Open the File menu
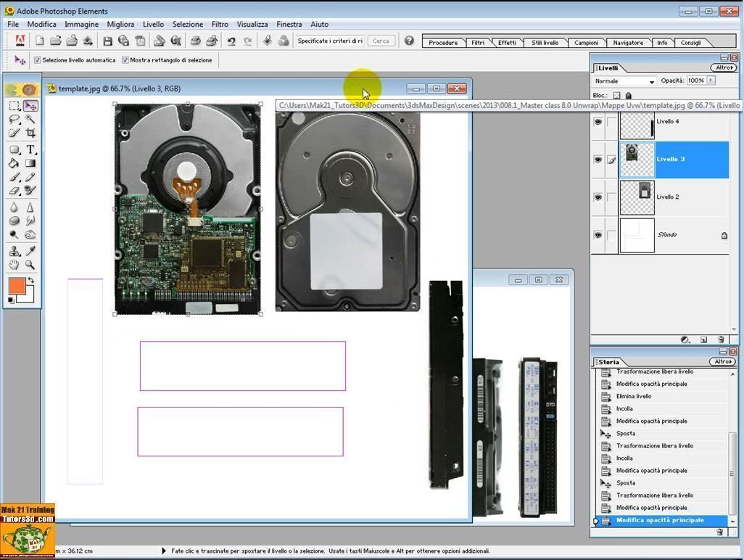The width and height of the screenshot is (744, 560). click(13, 24)
